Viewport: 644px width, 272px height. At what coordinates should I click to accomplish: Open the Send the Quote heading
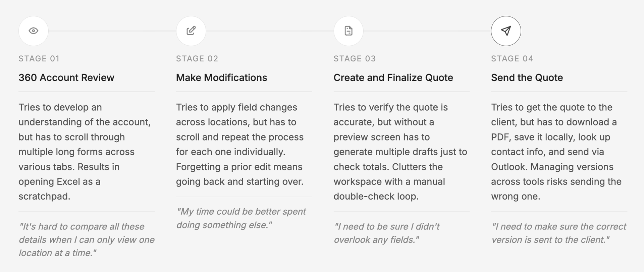(527, 77)
